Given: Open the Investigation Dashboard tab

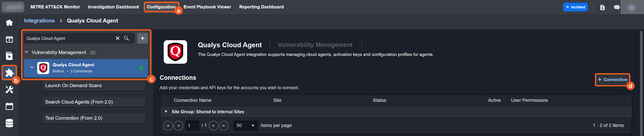Looking at the screenshot, I should (x=113, y=7).
